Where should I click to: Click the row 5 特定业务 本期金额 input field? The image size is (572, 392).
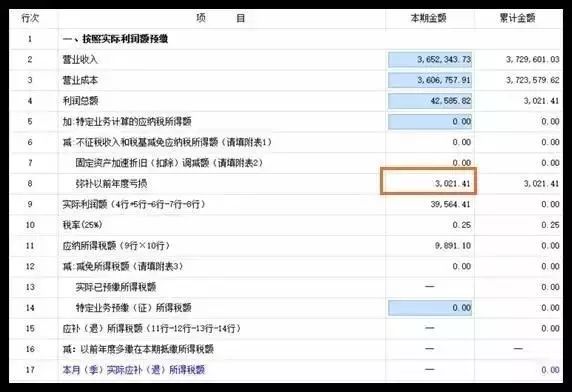coord(430,121)
